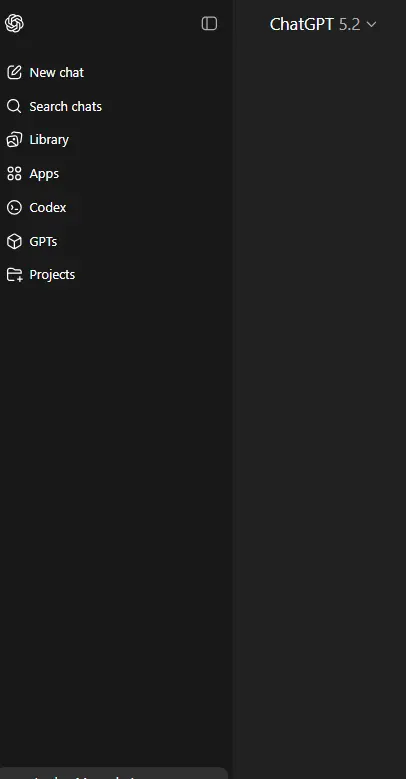
Task: Select the GPTs cube icon
Action: [14, 241]
